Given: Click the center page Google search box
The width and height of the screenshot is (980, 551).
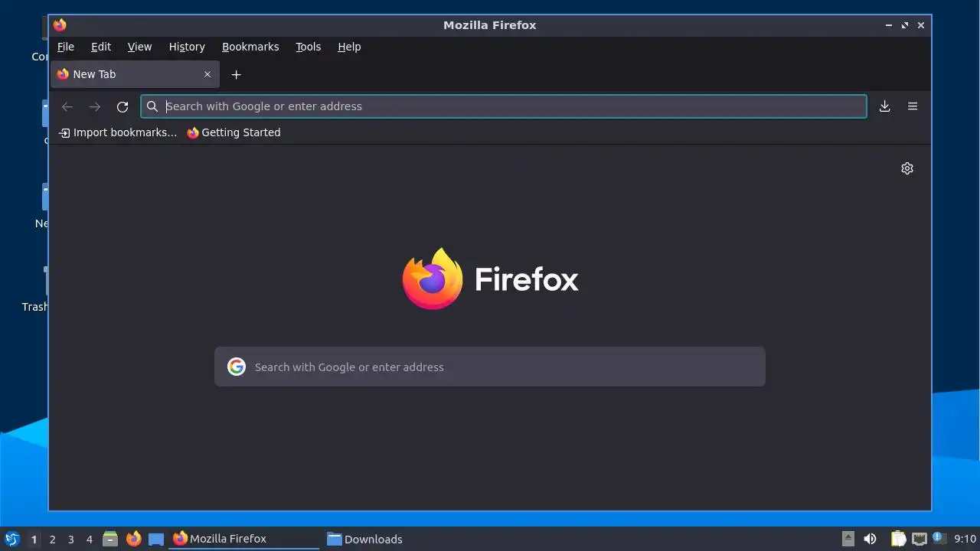Looking at the screenshot, I should click(x=490, y=367).
